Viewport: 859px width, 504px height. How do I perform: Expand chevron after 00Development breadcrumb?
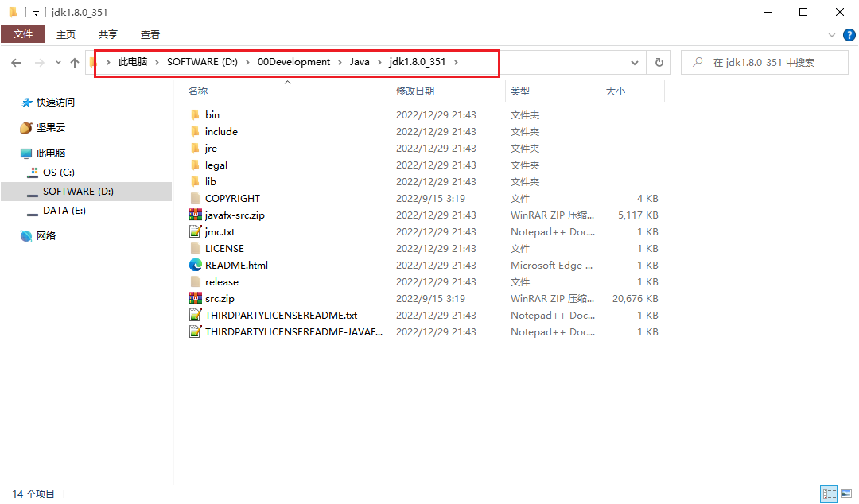(x=340, y=62)
